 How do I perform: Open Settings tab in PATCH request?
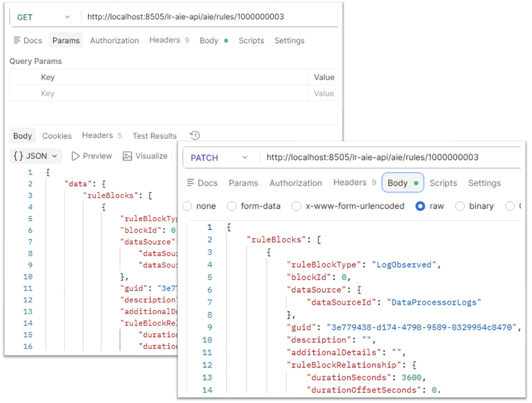484,183
